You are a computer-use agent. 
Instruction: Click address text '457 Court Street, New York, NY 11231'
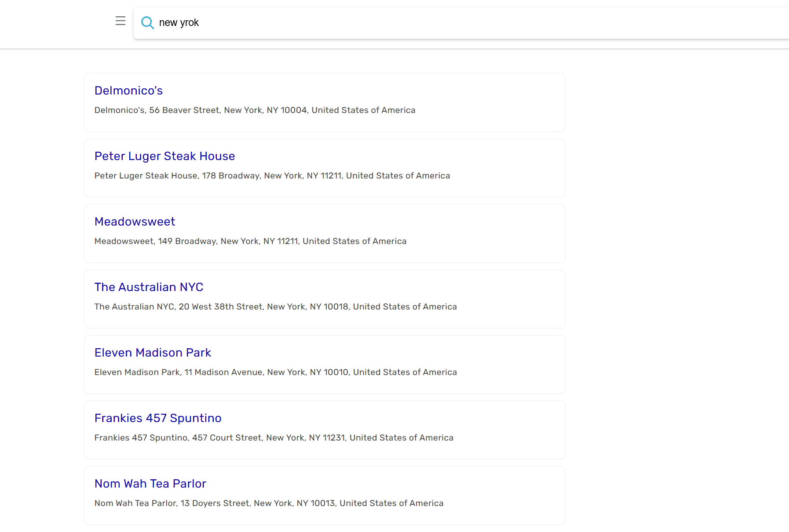coord(268,438)
